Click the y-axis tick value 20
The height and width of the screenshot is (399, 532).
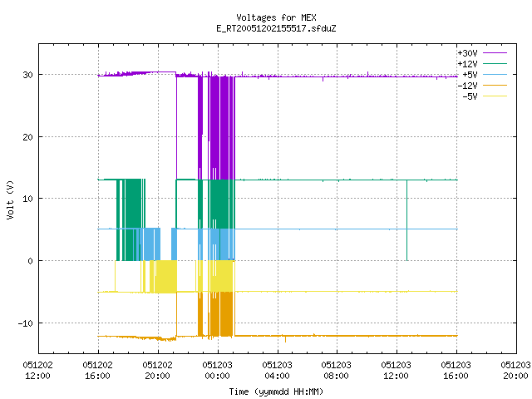[27, 137]
